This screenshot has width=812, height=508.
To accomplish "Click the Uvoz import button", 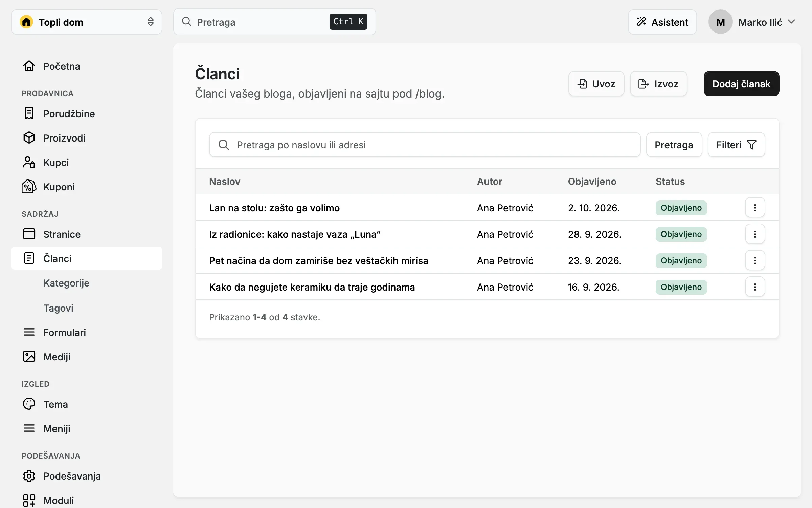I will [596, 84].
